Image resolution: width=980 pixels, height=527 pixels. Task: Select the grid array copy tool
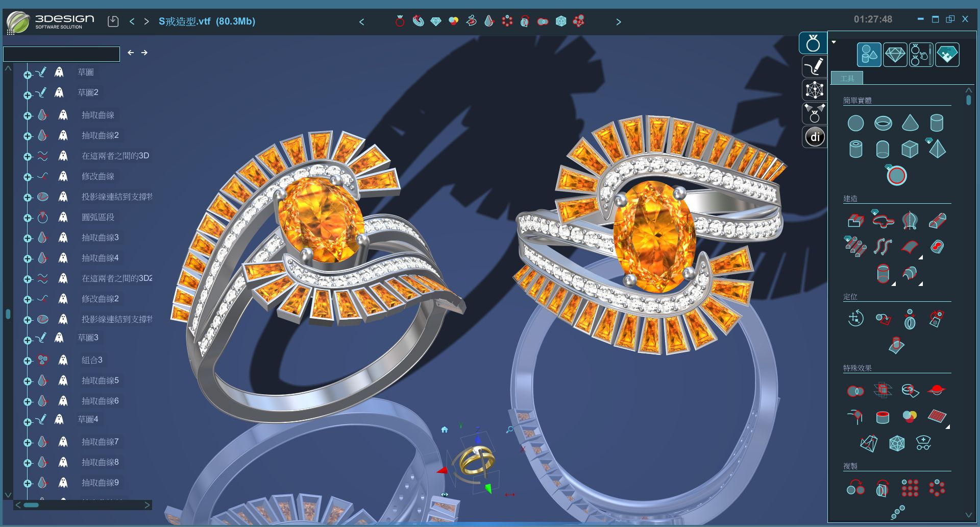pos(910,488)
